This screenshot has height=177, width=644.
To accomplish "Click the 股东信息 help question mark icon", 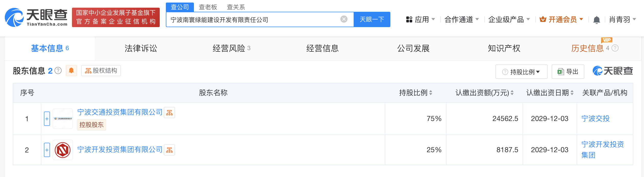I will click(x=58, y=71).
